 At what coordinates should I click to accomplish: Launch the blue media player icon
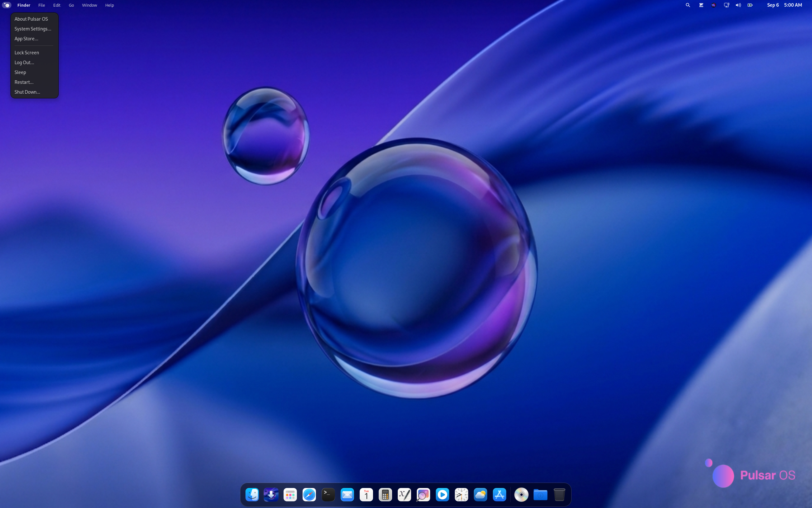(x=442, y=495)
